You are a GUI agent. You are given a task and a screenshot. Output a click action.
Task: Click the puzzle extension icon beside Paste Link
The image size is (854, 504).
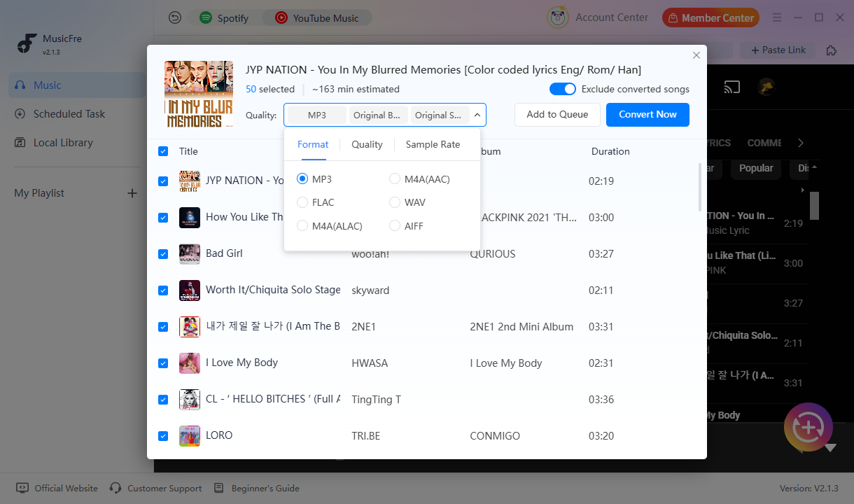tap(831, 50)
